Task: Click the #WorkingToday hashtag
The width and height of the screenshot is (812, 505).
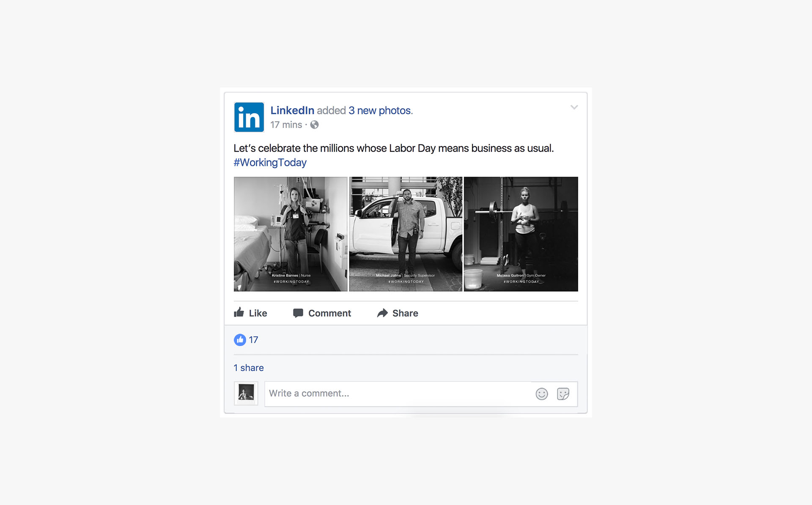Action: 270,162
